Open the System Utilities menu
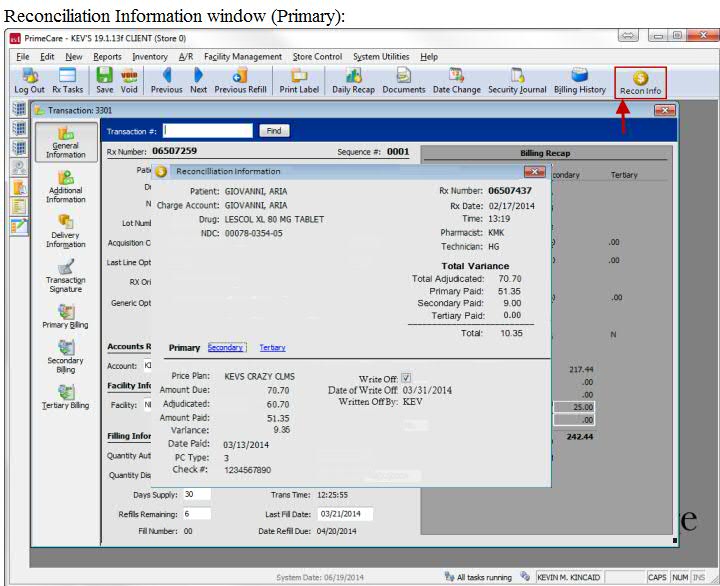720x586 pixels. (381, 56)
